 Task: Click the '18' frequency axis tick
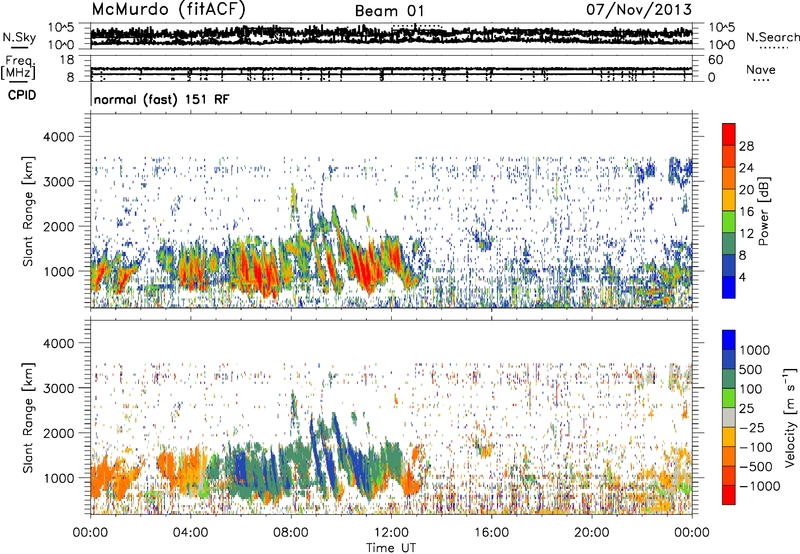click(68, 60)
